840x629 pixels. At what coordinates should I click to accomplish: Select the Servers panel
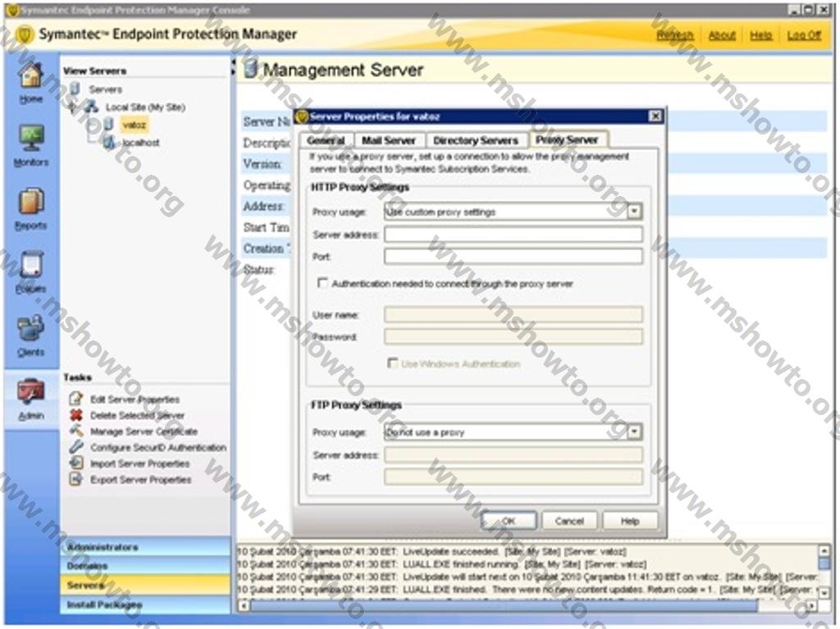(x=146, y=585)
